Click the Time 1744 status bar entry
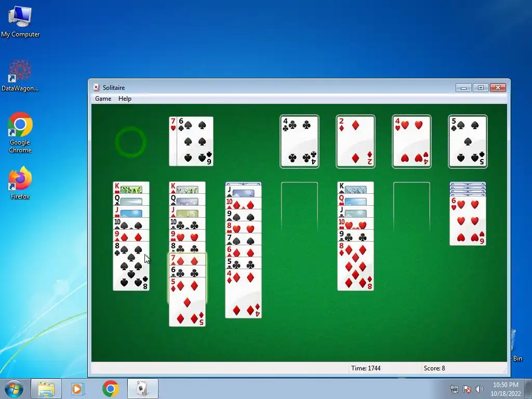The height and width of the screenshot is (399, 532). (366, 368)
